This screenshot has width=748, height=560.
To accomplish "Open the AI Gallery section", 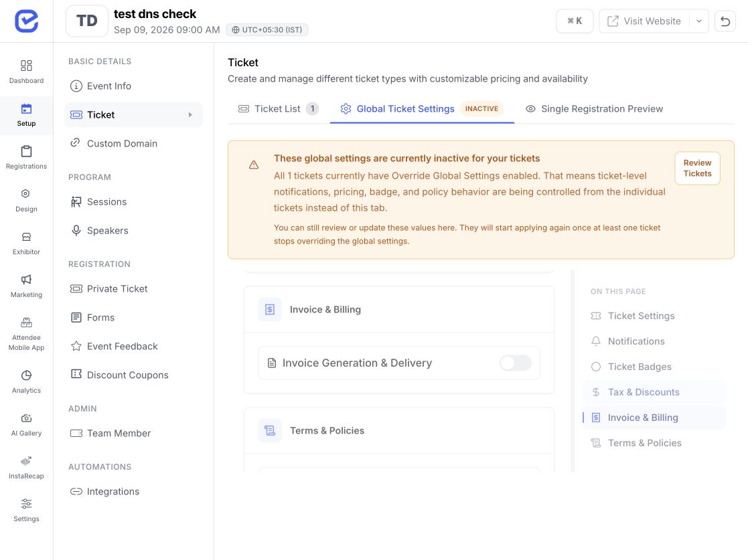I will (26, 425).
